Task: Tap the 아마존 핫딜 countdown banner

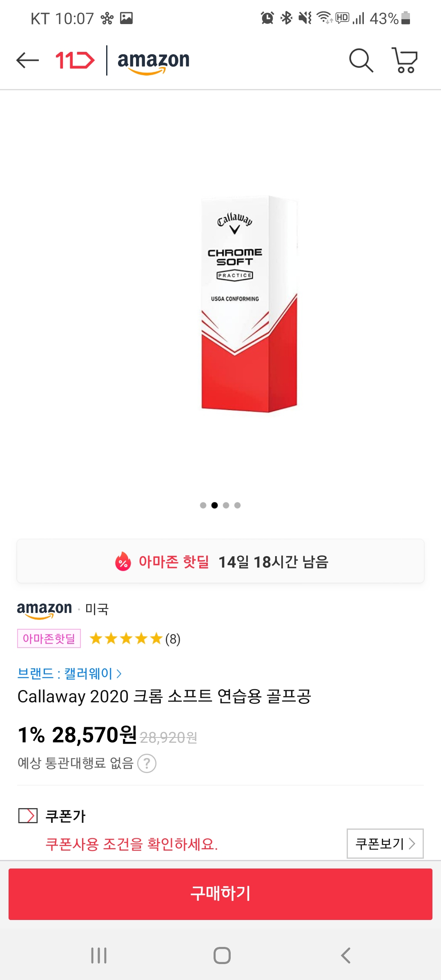Action: (x=220, y=561)
